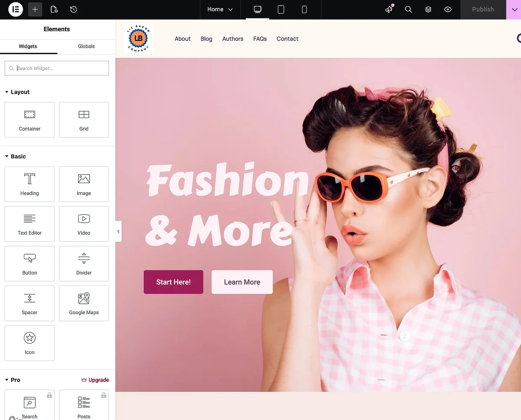
Task: Click the Upgrade link
Action: click(95, 380)
